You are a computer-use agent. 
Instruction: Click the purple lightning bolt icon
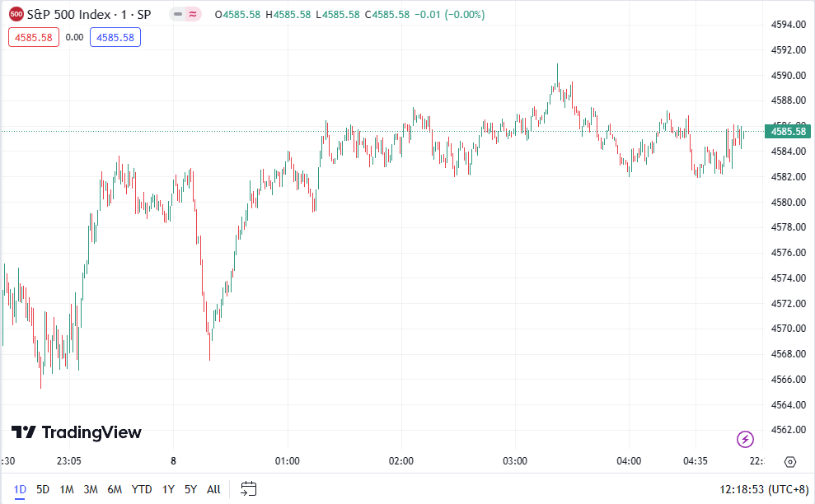pyautogui.click(x=745, y=439)
